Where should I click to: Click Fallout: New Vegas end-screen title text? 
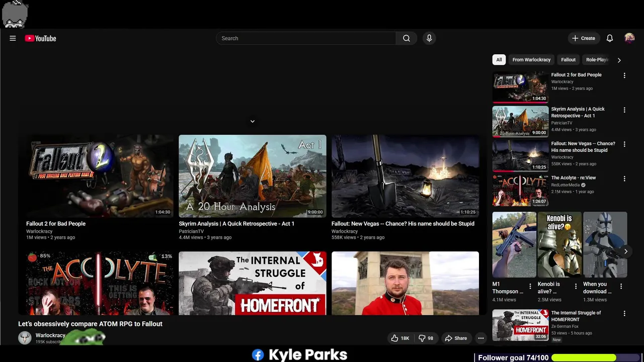403,224
